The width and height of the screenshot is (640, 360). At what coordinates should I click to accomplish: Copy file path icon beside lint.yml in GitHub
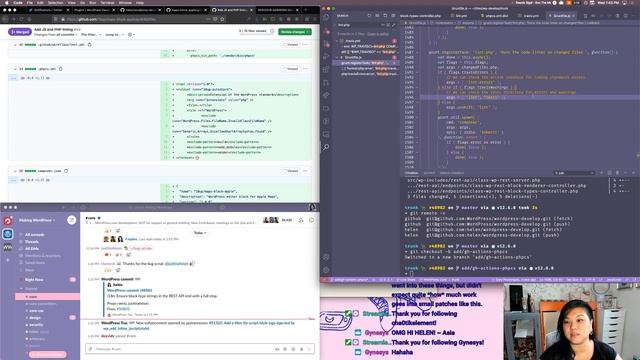[x=89, y=44]
